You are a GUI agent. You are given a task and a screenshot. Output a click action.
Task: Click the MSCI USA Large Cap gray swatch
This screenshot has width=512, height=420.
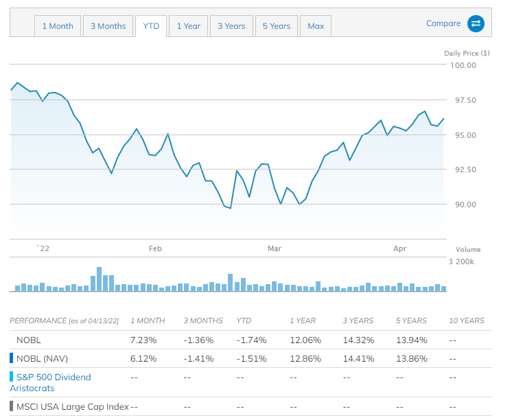point(12,406)
